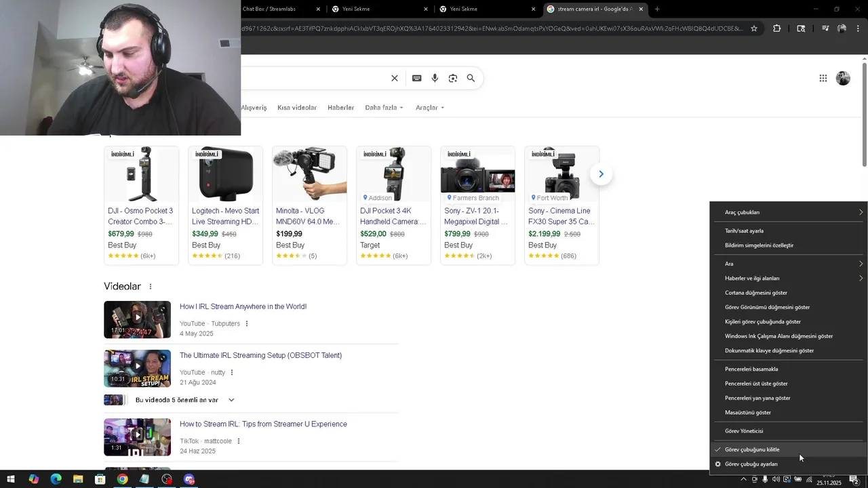The image size is (868, 488).
Task: Choose Masaüstünü göster
Action: pos(788,412)
